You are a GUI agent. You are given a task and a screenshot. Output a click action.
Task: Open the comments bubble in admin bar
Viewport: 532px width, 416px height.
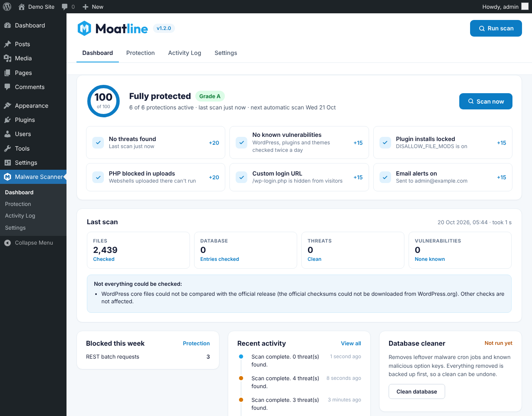click(64, 7)
